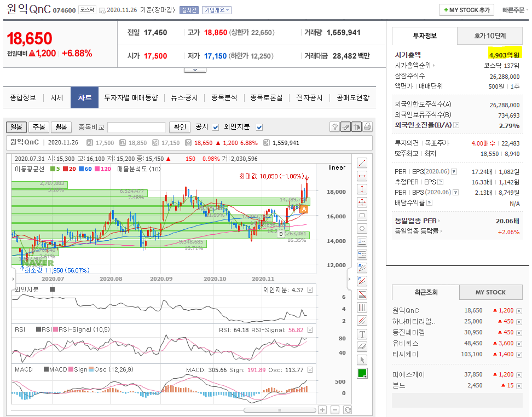Select the text annotation tool
This screenshot has height=417, width=532.
tap(362, 334)
